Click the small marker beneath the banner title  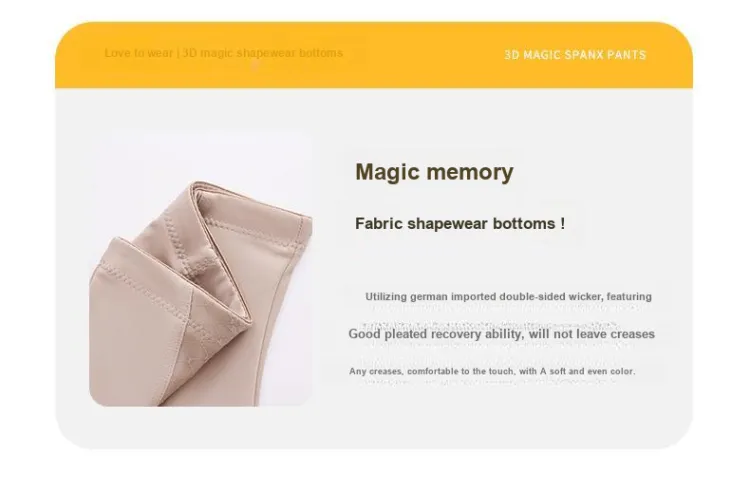point(254,66)
